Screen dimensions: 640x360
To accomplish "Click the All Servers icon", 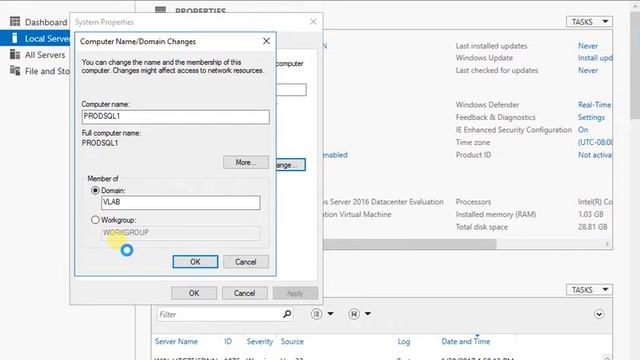I will [x=15, y=54].
